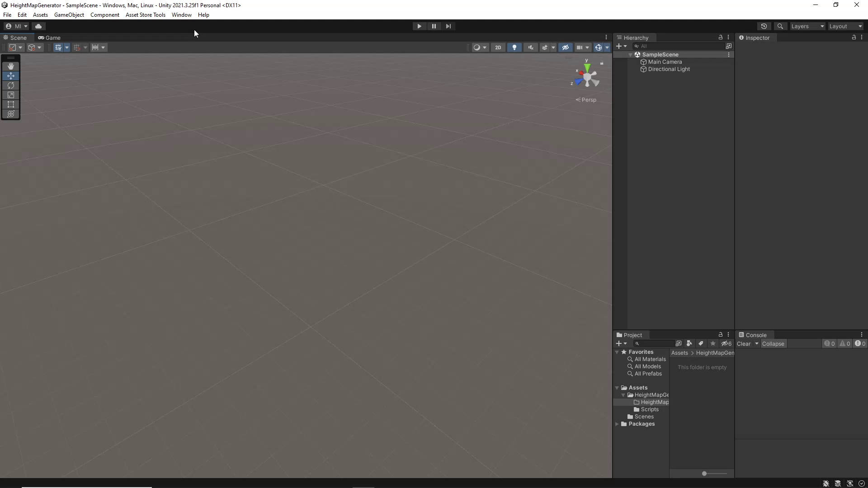Image resolution: width=868 pixels, height=488 pixels.
Task: Open tool handle position dropdown
Action: coord(16,47)
